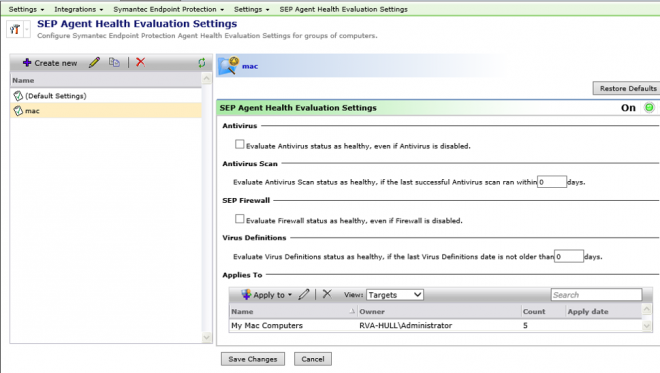The width and height of the screenshot is (660, 373).
Task: Delete selected policy with red X icon
Action: [x=141, y=62]
